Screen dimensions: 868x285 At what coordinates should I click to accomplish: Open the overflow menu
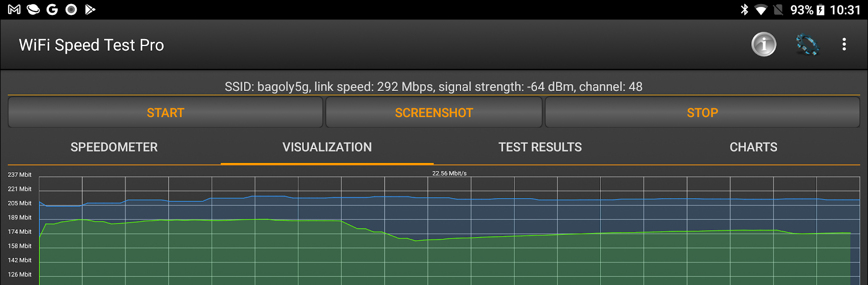click(x=844, y=44)
